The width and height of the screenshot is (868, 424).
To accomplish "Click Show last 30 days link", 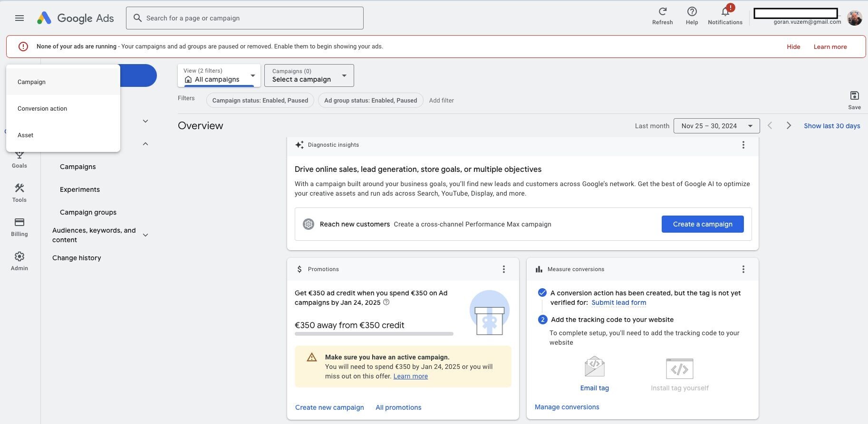I will [x=832, y=126].
